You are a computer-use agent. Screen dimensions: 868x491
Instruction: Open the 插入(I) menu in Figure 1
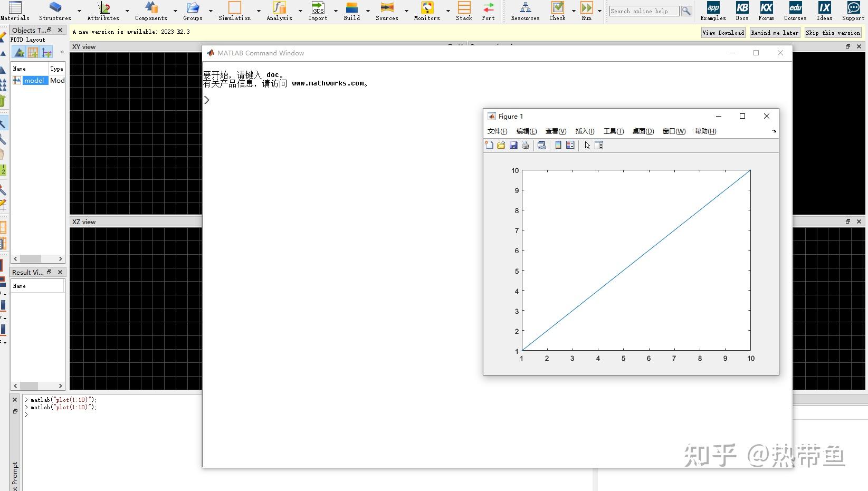[x=584, y=131]
